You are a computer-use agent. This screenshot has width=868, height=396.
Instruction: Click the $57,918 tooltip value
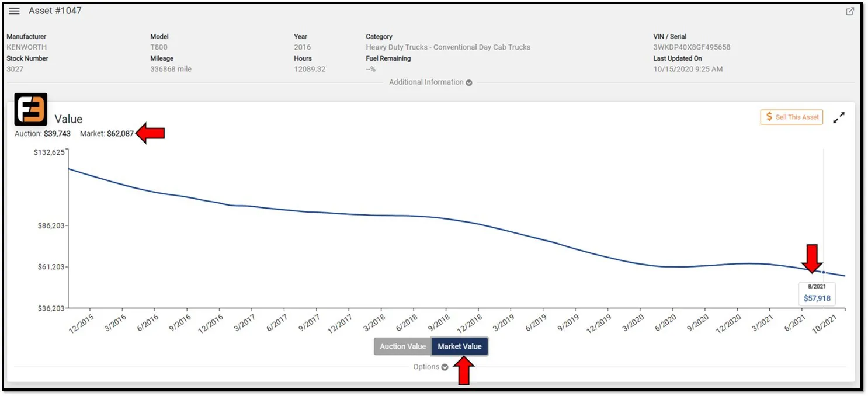pyautogui.click(x=817, y=298)
